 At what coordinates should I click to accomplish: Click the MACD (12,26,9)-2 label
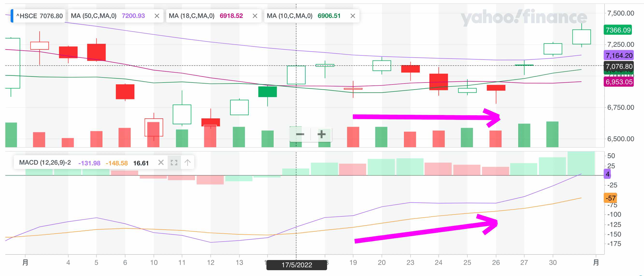tap(45, 162)
